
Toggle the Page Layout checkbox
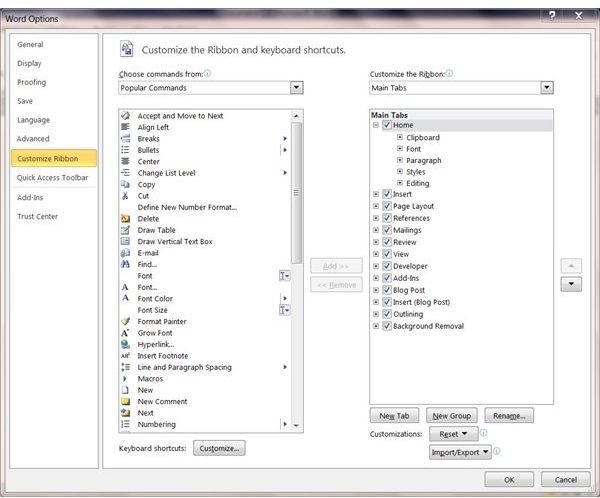[x=387, y=206]
